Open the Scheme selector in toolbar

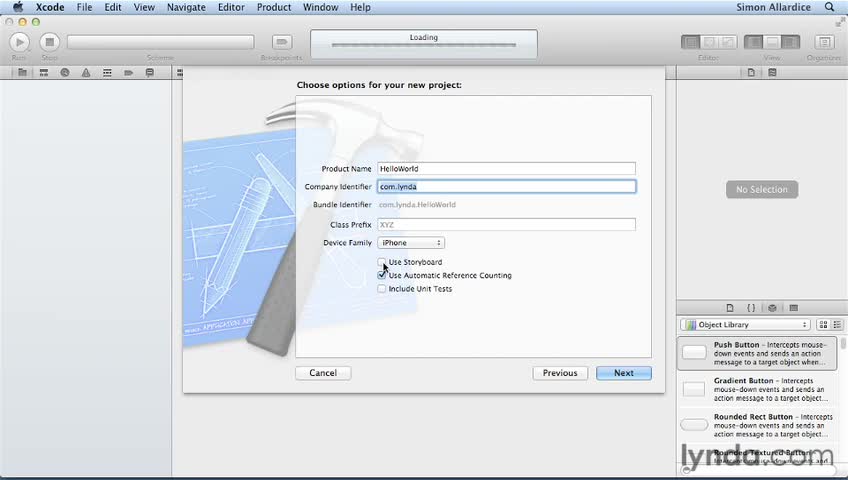[161, 42]
